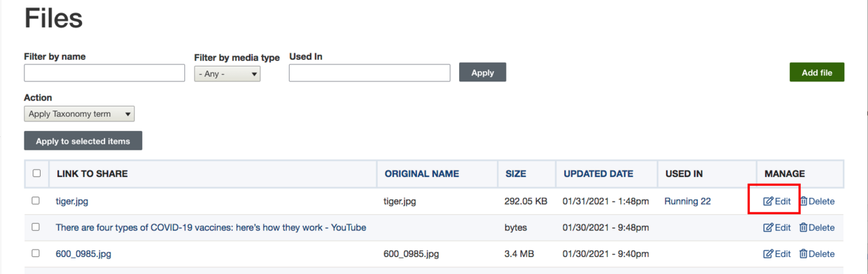Click the Apply filter button
Viewport: 868px width, 274px height.
tap(482, 73)
